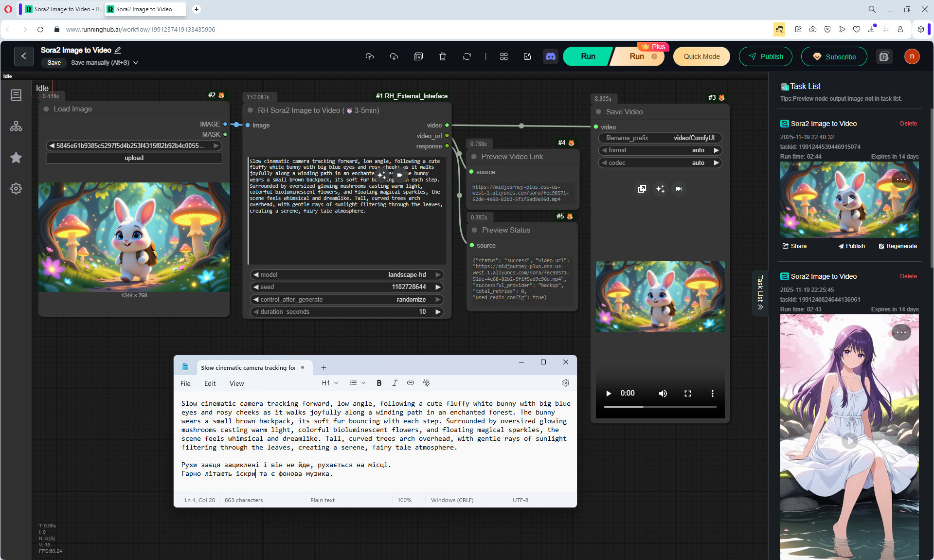Viewport: 934px width, 560px height.
Task: Toggle fullscreen on the video preview
Action: pos(687,393)
